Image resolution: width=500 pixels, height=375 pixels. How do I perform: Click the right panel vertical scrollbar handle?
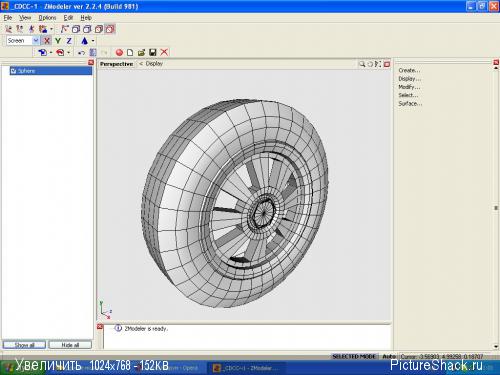pos(496,208)
